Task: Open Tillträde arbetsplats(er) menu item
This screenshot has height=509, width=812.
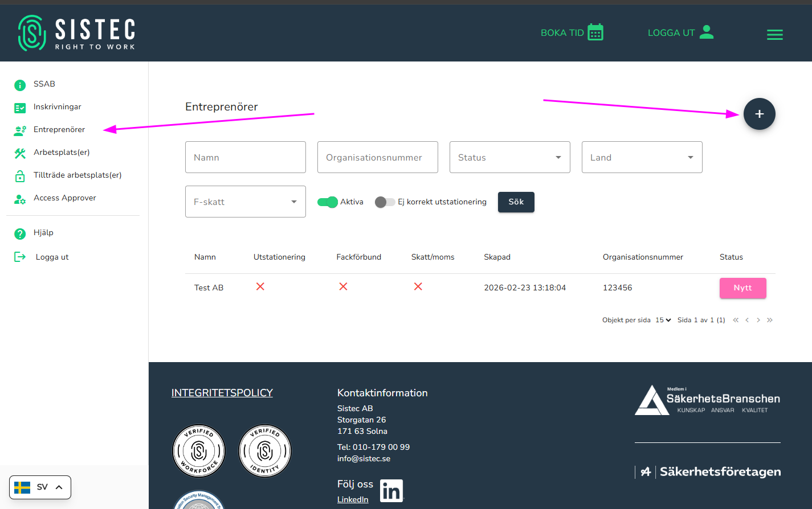Action: pos(77,175)
